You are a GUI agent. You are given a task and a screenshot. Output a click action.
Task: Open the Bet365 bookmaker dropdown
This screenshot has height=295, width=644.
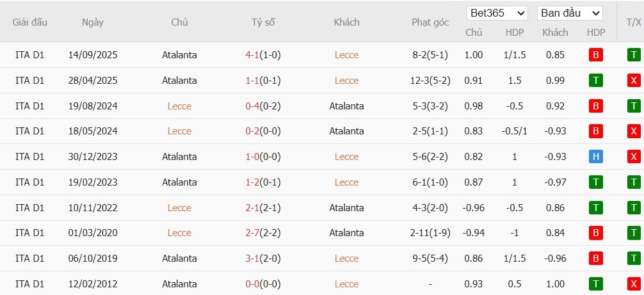(x=497, y=13)
